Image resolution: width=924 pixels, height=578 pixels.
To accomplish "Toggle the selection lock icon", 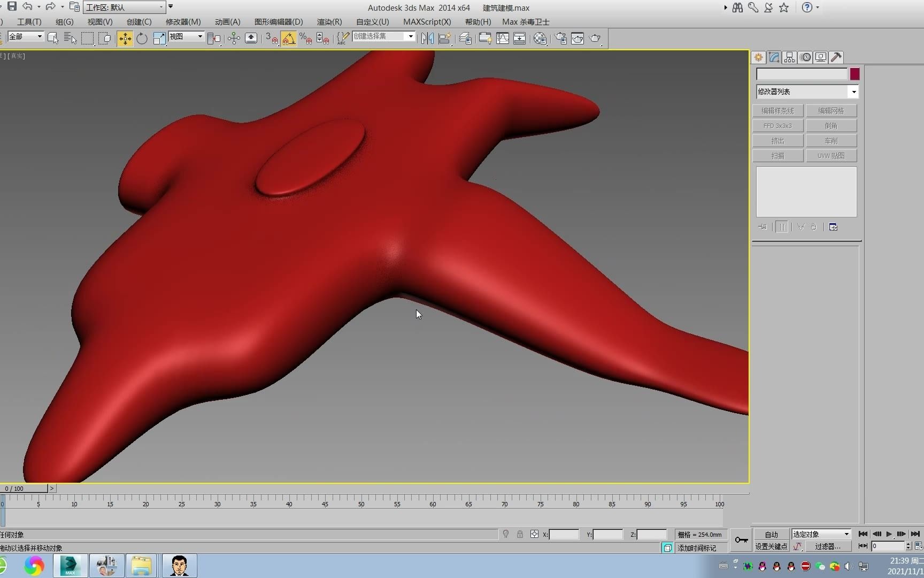I will point(520,534).
